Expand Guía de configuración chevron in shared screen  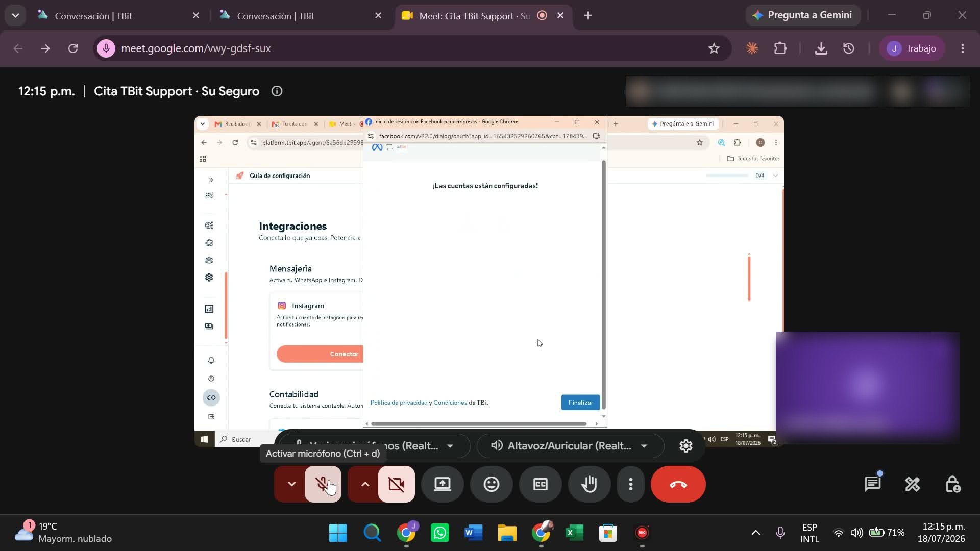[776, 176]
